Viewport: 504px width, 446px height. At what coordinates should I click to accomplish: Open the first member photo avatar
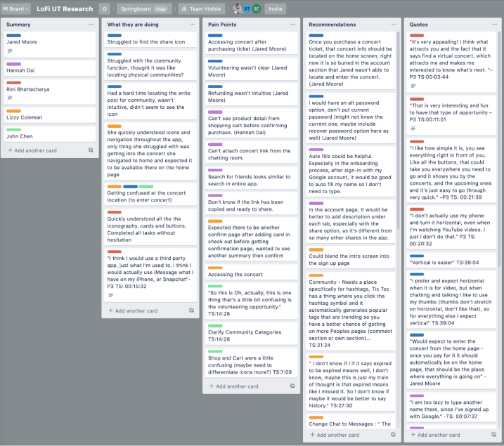[x=238, y=9]
